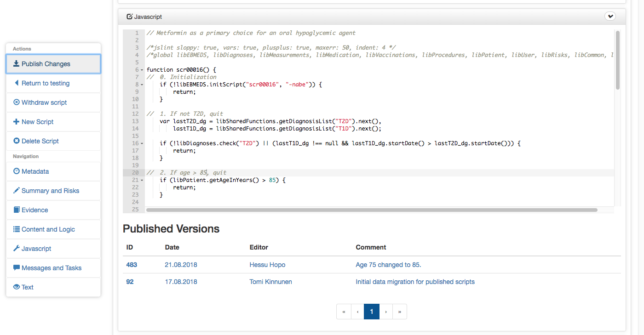Go to last page of versions
Viewport: 644px width, 335px height.
400,312
